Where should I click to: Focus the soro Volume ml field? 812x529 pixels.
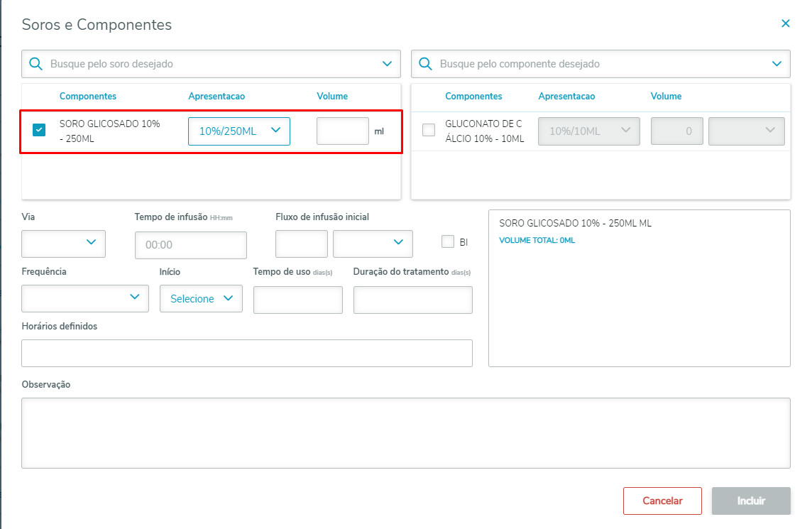tap(342, 131)
